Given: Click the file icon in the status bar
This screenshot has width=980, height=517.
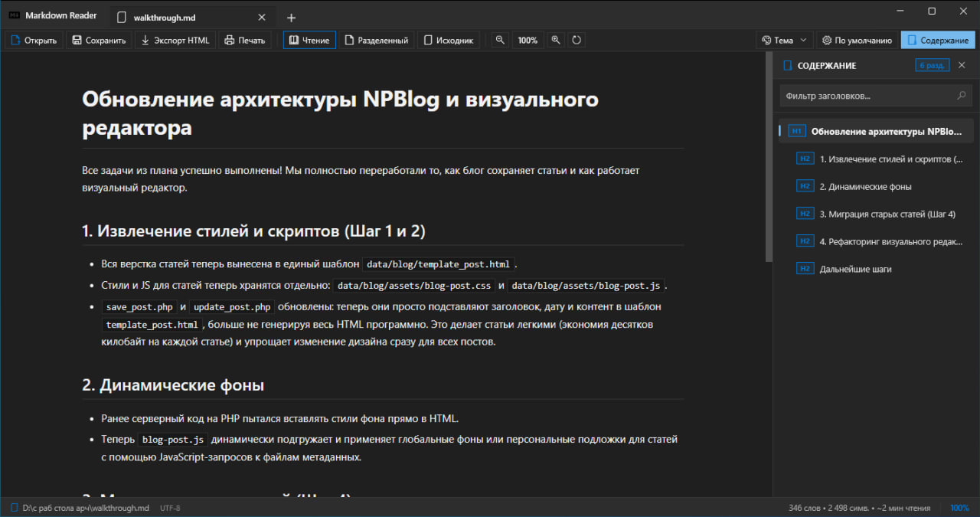Looking at the screenshot, I should pyautogui.click(x=14, y=508).
